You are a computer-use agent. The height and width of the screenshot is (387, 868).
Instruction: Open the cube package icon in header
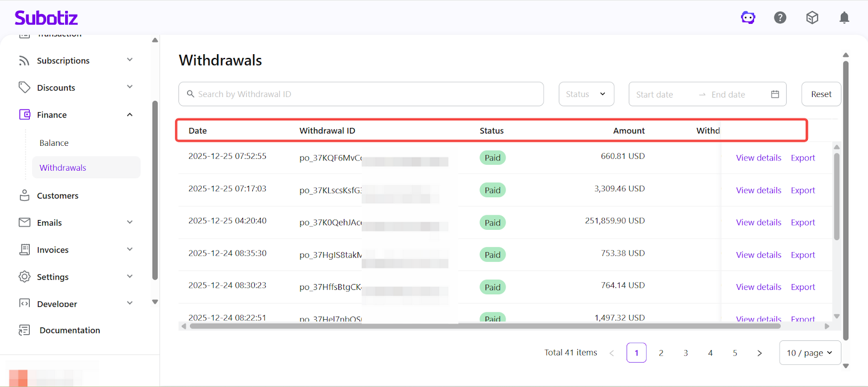[812, 18]
